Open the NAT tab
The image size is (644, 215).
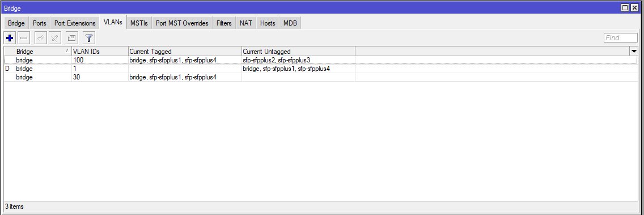coord(246,23)
